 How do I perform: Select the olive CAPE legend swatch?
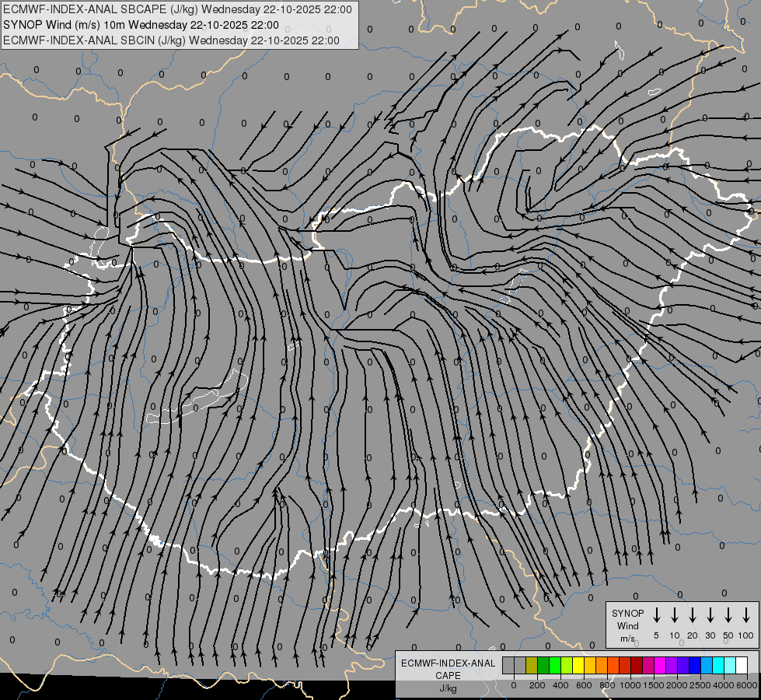pyautogui.click(x=532, y=665)
